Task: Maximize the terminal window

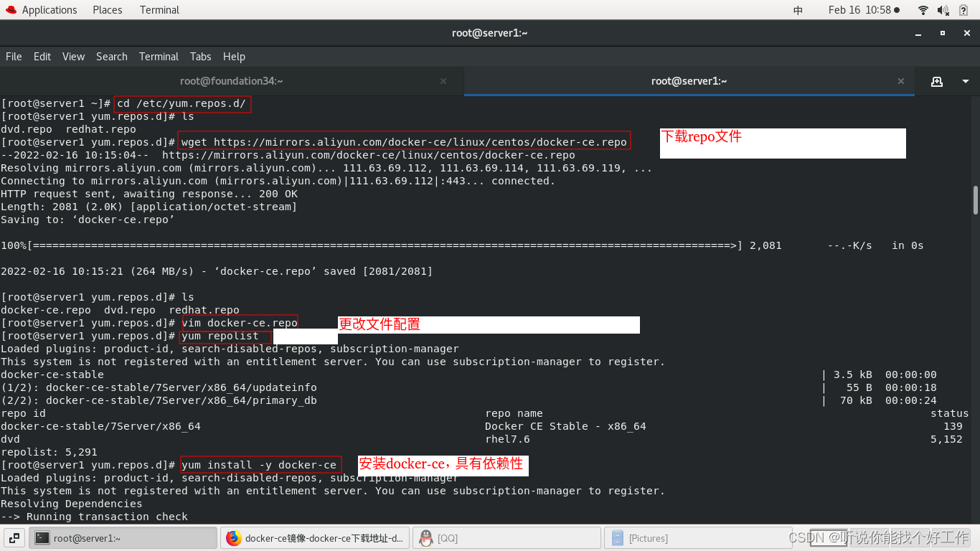Action: (943, 33)
